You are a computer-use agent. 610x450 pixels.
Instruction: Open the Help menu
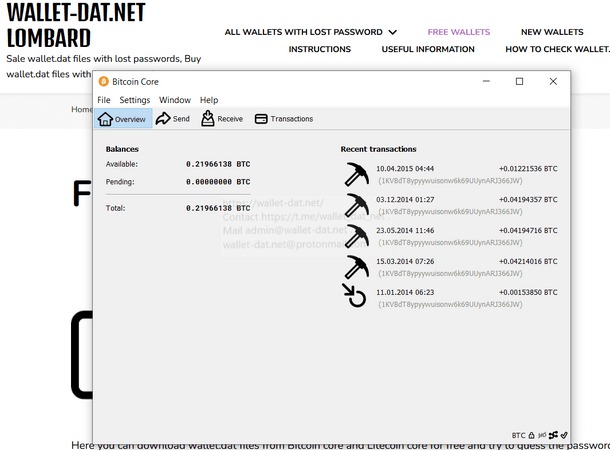[209, 100]
